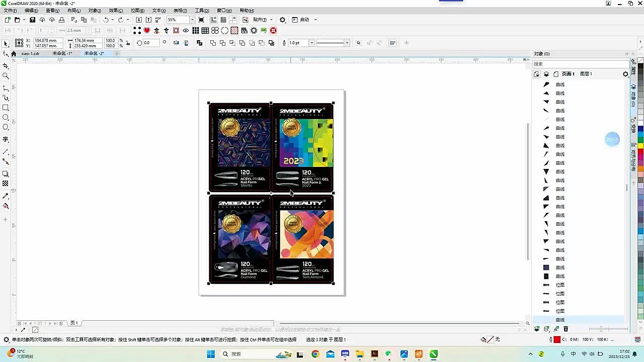Click the Import icon in standard toolbar
644x362 pixels.
[139, 20]
